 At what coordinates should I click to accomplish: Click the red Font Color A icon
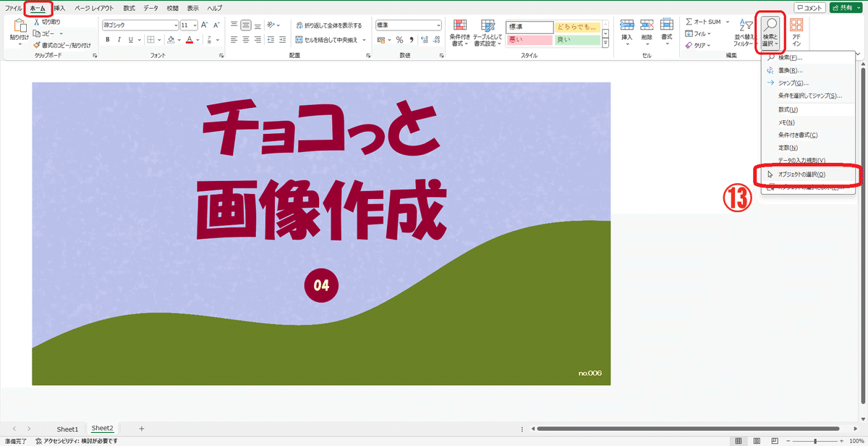(x=189, y=40)
